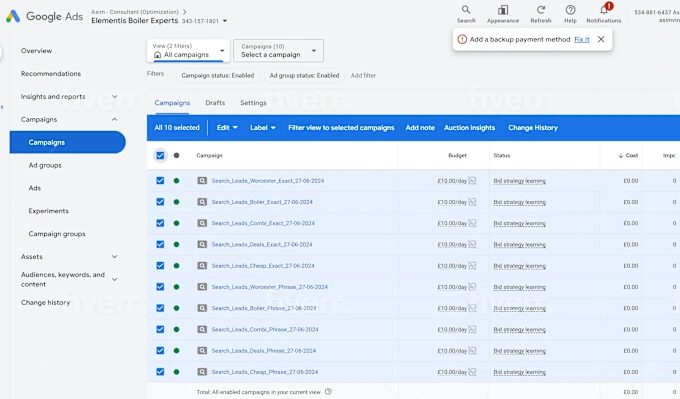Open Campaign groups in the sidebar

pos(57,234)
